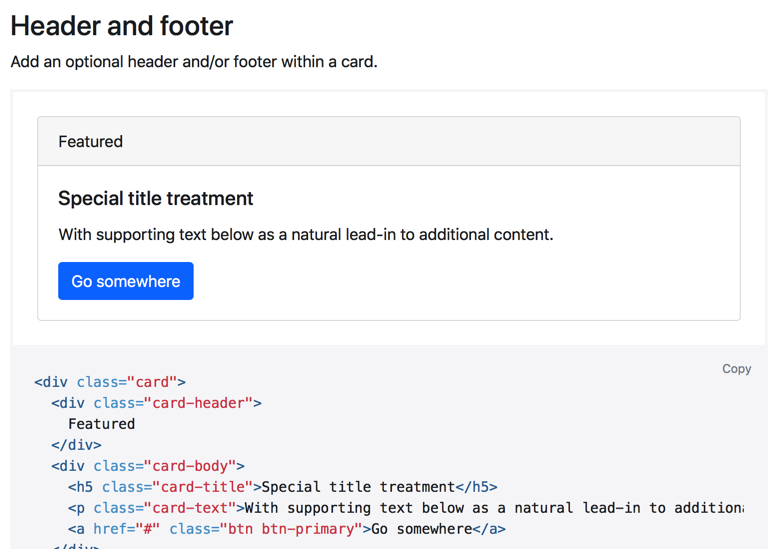This screenshot has width=778, height=549.
Task: Click the Special title treatment card title
Action: (155, 198)
